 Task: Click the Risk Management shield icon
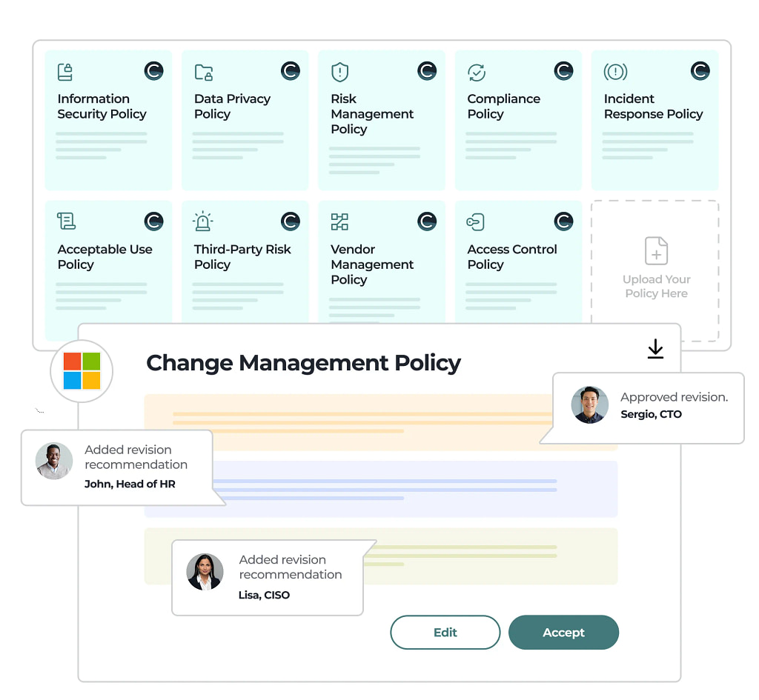[339, 72]
